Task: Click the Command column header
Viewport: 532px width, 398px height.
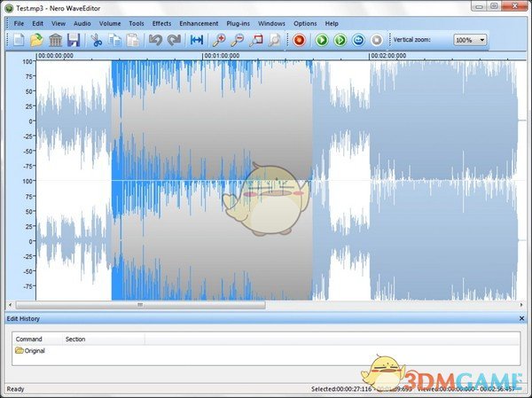Action: [x=37, y=339]
